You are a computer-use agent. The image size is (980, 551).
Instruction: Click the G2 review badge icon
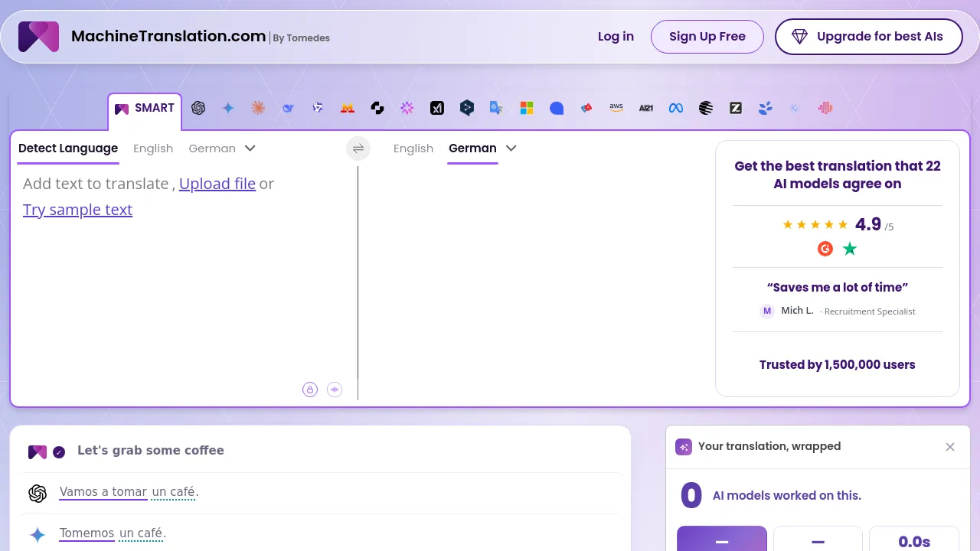[x=825, y=249]
